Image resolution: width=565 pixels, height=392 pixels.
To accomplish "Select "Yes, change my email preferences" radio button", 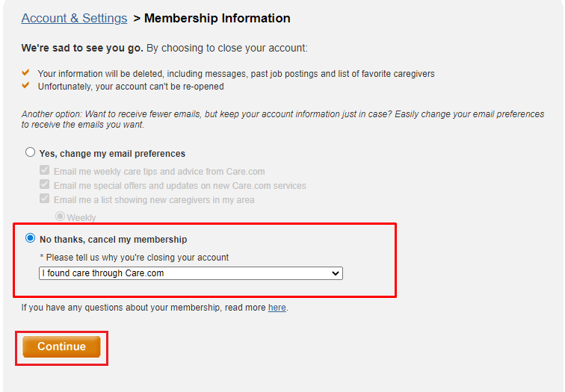I will point(30,152).
